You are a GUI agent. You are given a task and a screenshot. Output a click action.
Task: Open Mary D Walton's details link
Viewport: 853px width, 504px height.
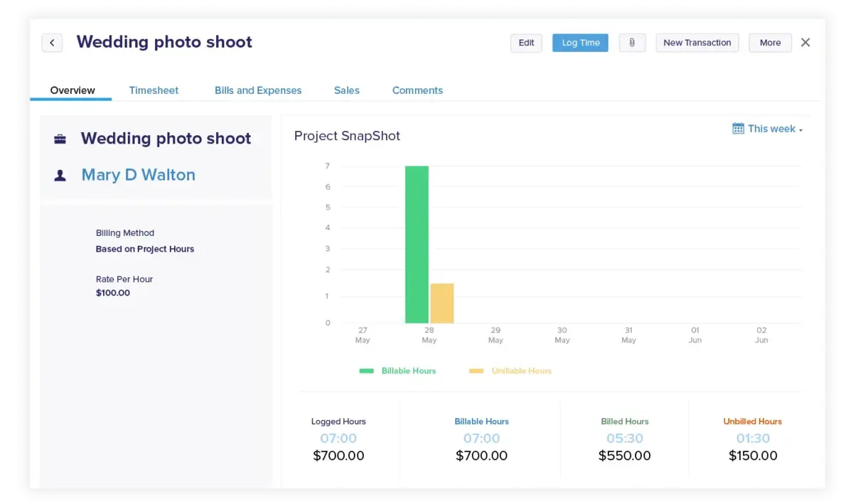coord(139,175)
